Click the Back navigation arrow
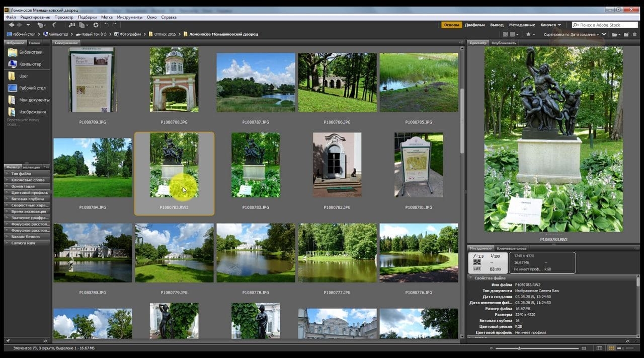The width and height of the screenshot is (644, 358). tap(11, 25)
